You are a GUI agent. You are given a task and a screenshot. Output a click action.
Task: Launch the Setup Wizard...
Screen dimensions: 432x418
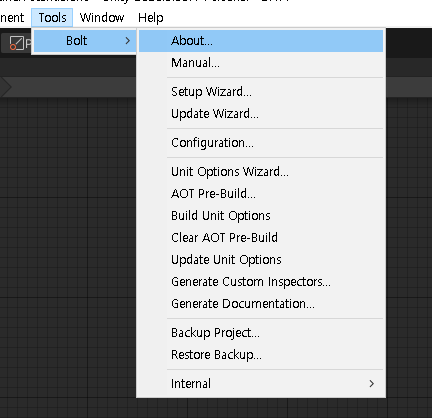261,92
